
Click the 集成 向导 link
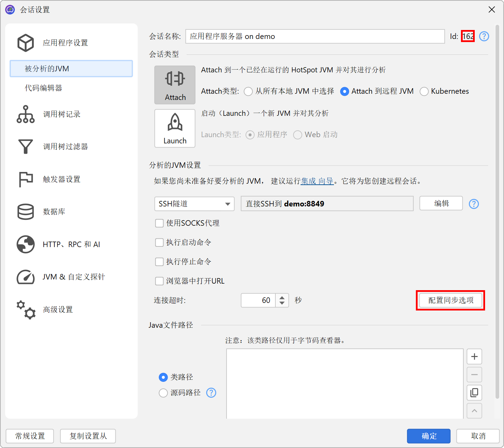317,181
